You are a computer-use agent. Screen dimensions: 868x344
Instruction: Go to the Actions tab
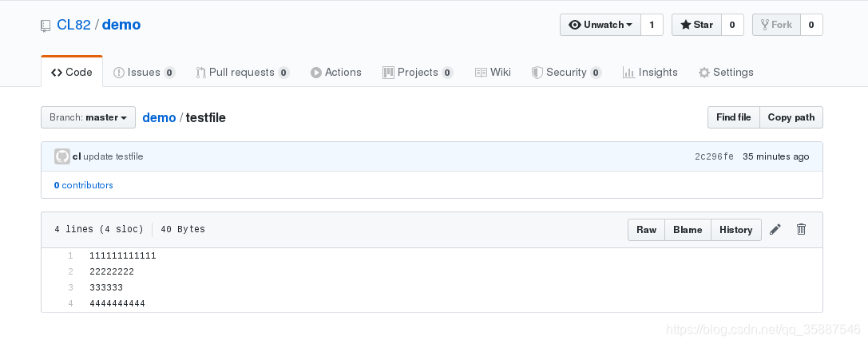click(336, 73)
